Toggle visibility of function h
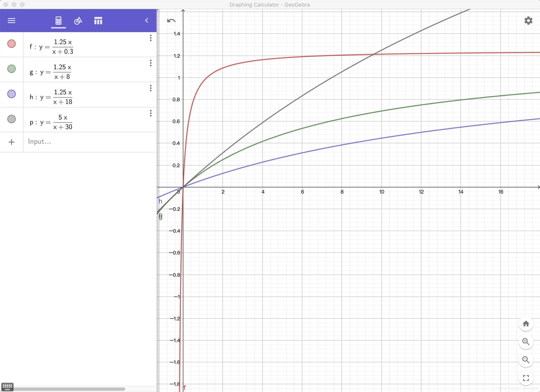This screenshot has width=540, height=392. (11, 94)
